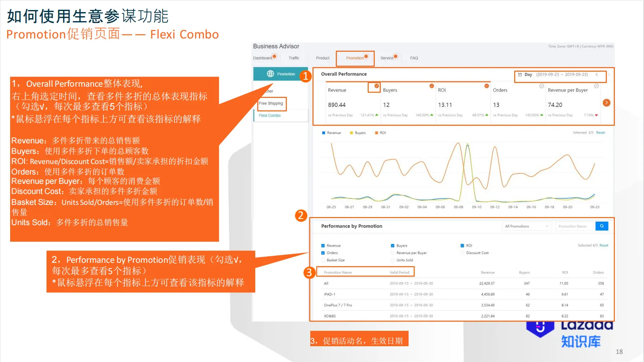Click the Time Zone and Currency label
The image size is (644, 362).
(x=580, y=46)
